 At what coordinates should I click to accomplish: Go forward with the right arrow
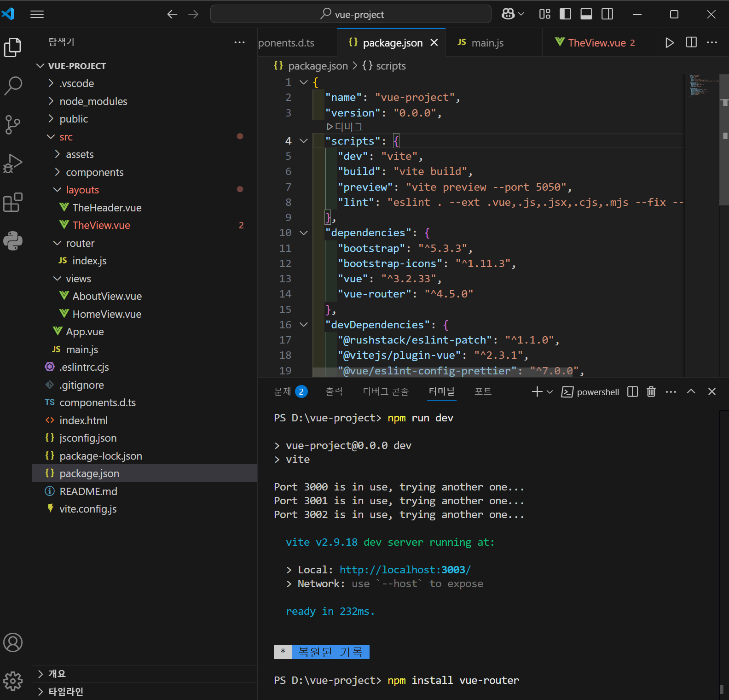click(193, 14)
